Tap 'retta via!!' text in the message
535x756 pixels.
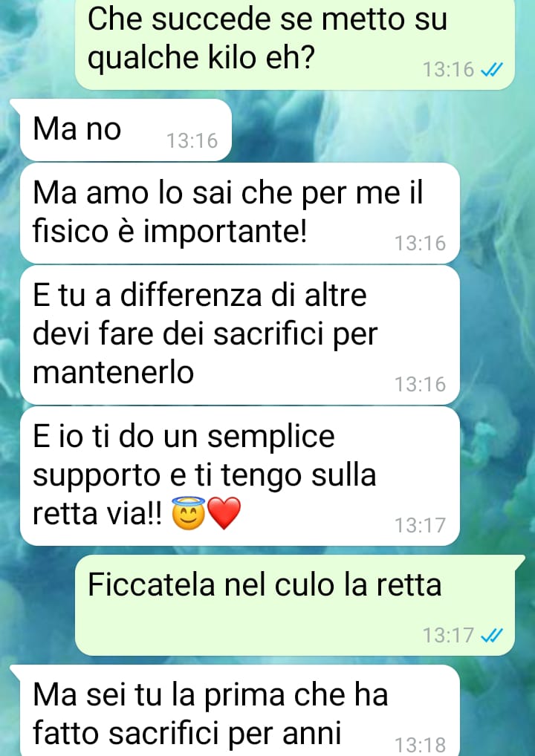[97, 514]
